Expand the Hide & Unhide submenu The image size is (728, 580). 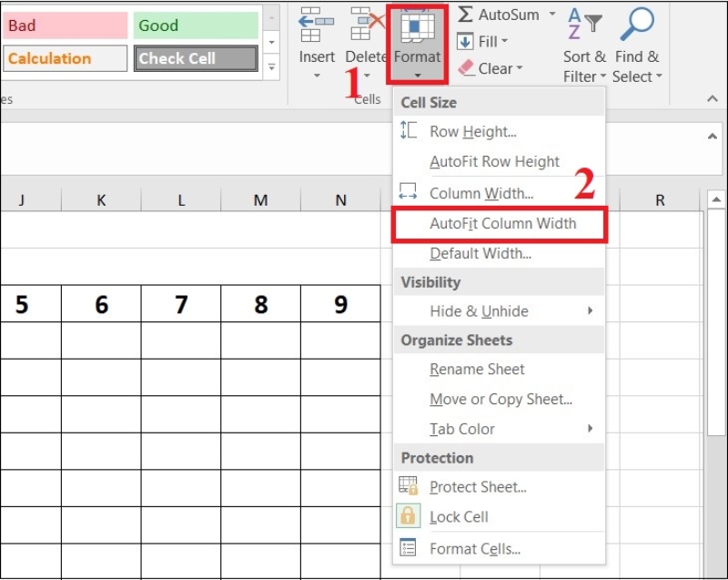pos(590,311)
